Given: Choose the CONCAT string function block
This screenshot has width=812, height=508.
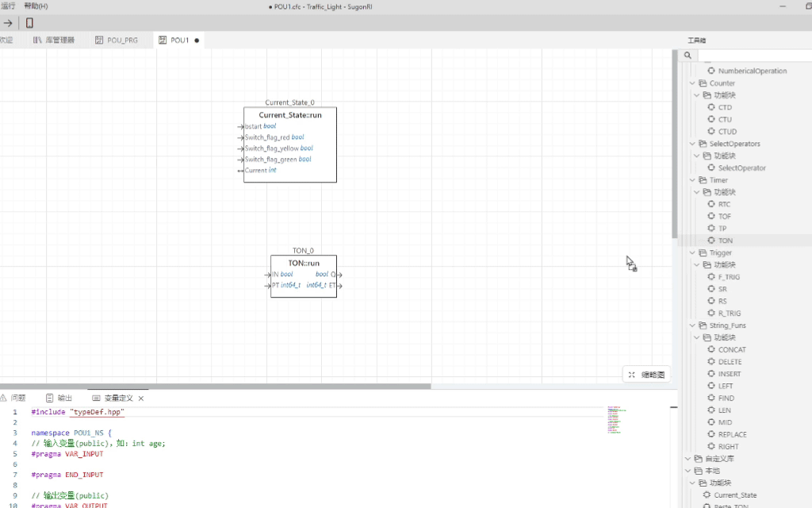Looking at the screenshot, I should 731,350.
